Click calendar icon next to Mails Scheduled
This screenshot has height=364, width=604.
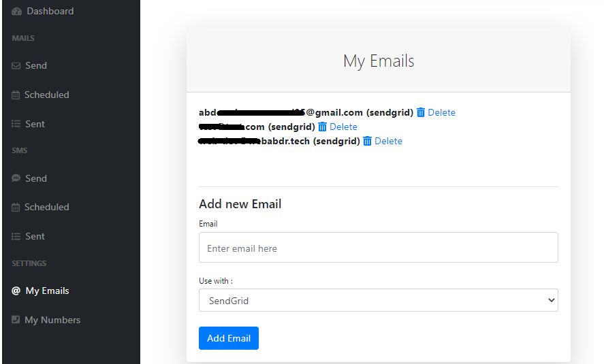click(x=16, y=95)
